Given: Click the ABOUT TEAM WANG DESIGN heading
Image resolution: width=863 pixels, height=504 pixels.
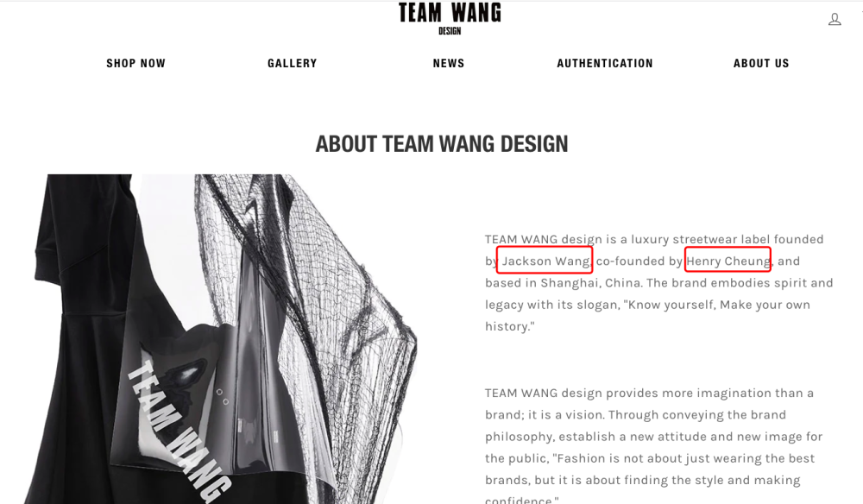Looking at the screenshot, I should (441, 144).
